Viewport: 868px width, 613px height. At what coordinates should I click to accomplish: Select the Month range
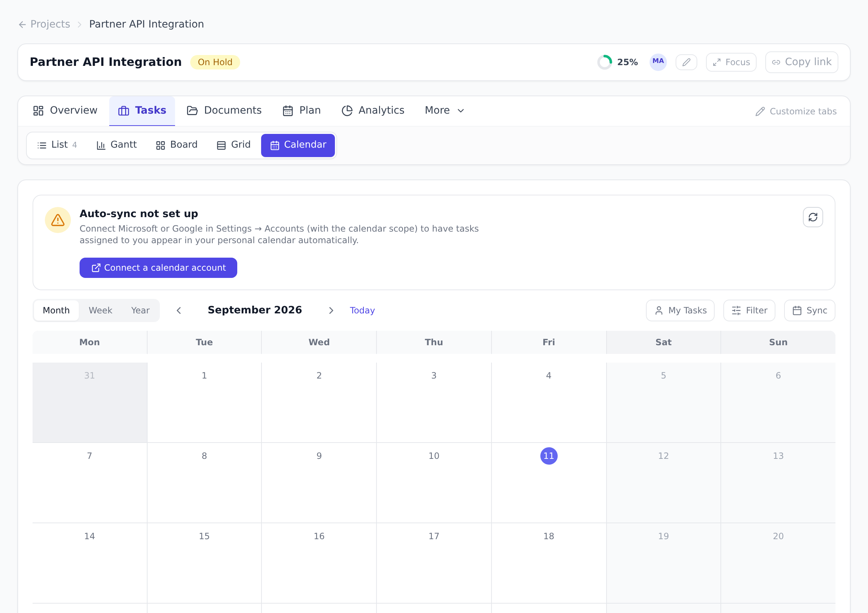point(56,310)
